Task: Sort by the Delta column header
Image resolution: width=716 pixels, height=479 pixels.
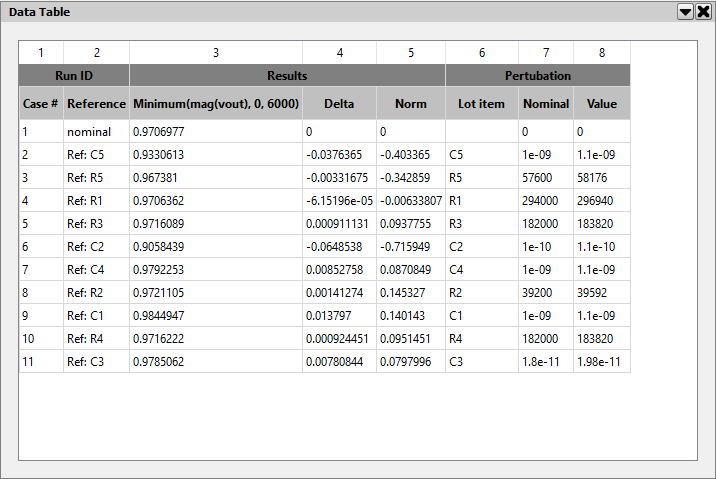Action: coord(339,103)
